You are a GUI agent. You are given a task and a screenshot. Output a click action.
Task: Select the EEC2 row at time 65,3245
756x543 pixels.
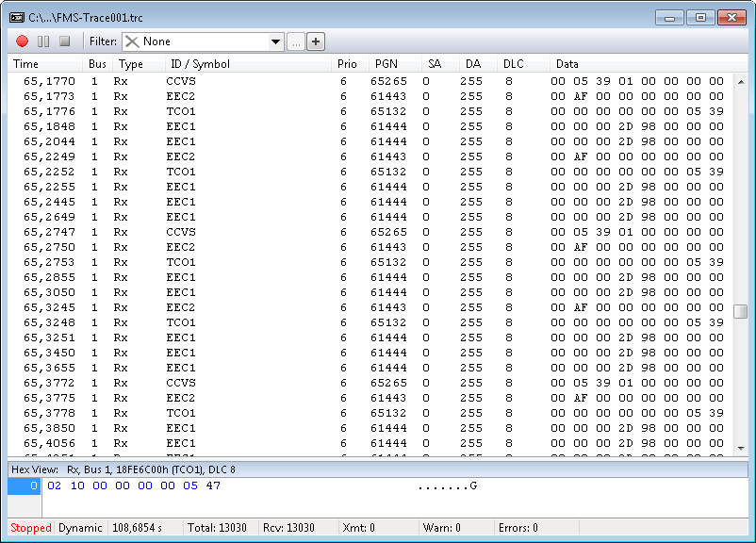(x=370, y=307)
